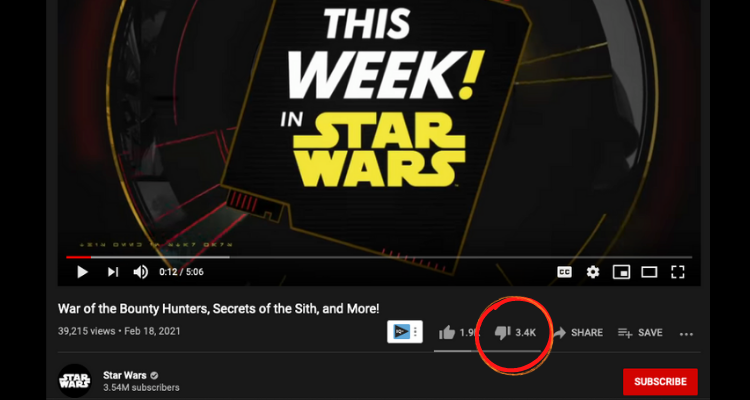
Task: Click the blue extension icon beside likes
Action: coord(401,332)
